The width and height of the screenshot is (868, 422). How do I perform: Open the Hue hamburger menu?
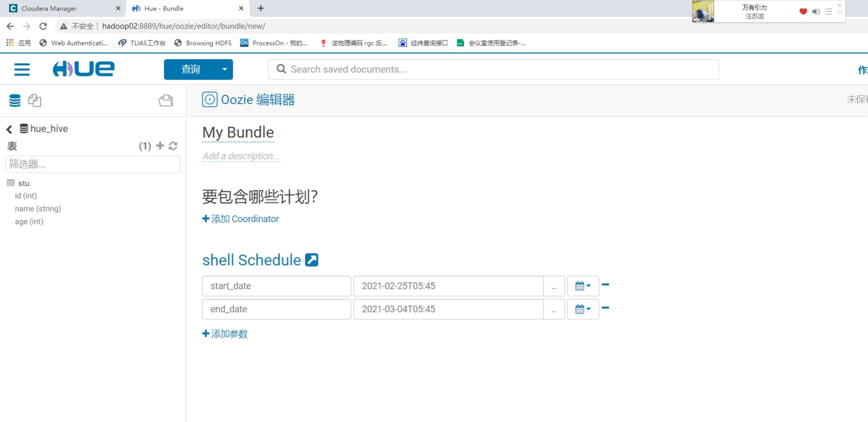point(22,70)
